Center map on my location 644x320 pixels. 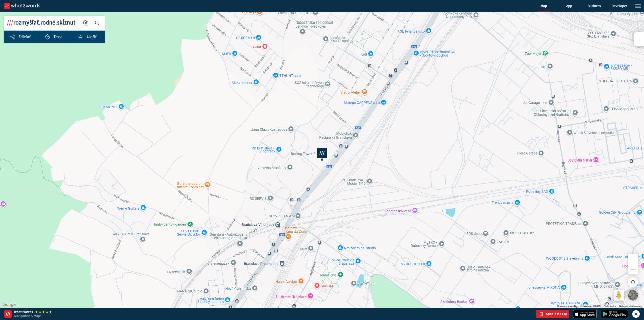tap(633, 282)
